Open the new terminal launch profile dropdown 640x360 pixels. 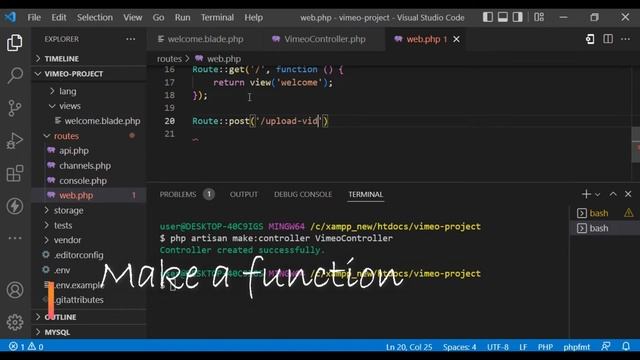click(x=598, y=195)
